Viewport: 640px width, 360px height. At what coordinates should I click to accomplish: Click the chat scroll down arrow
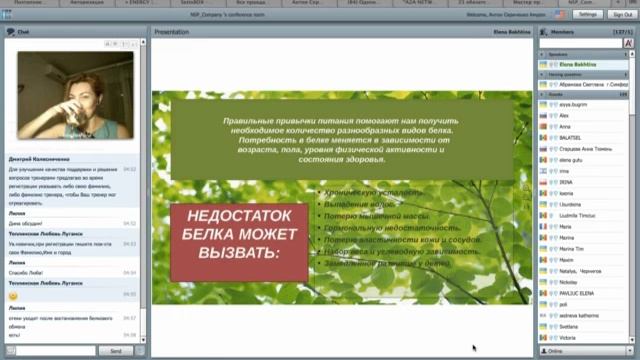(143, 340)
